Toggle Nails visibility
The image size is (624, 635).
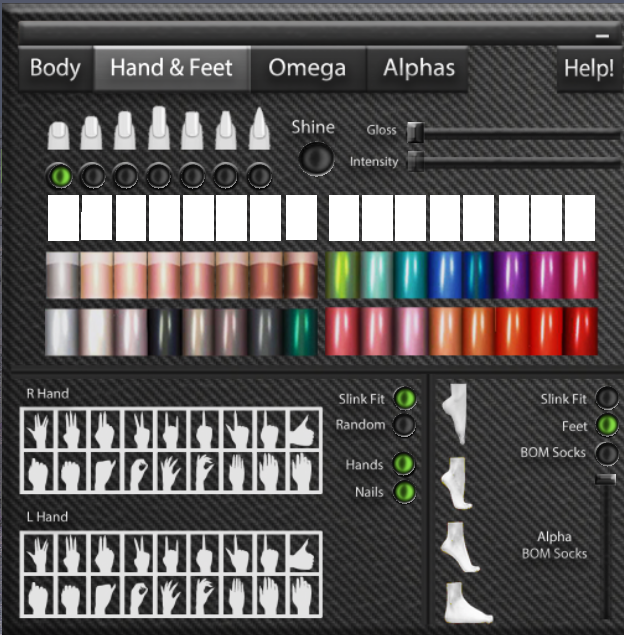[404, 492]
